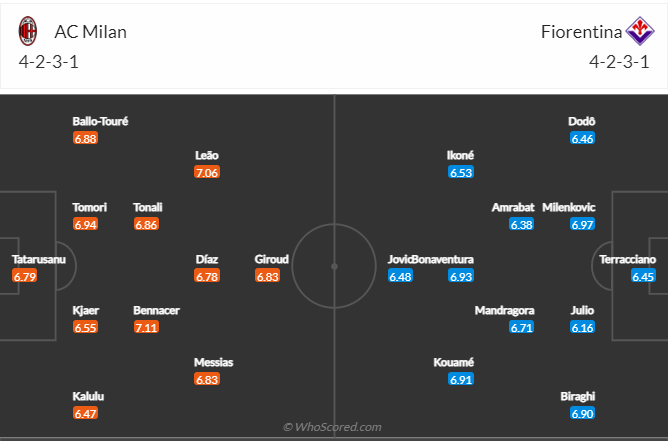The image size is (671, 441).
Task: Click Kalulu's 6.47 rating badge
Action: coord(86,413)
